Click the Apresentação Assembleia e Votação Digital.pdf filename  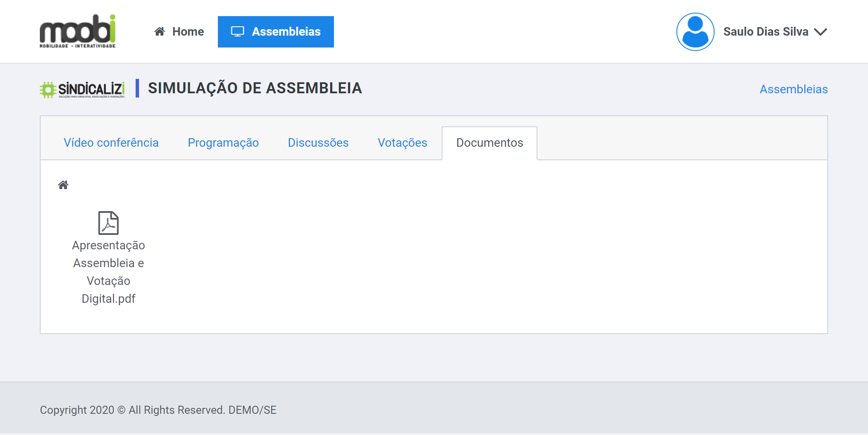point(108,272)
